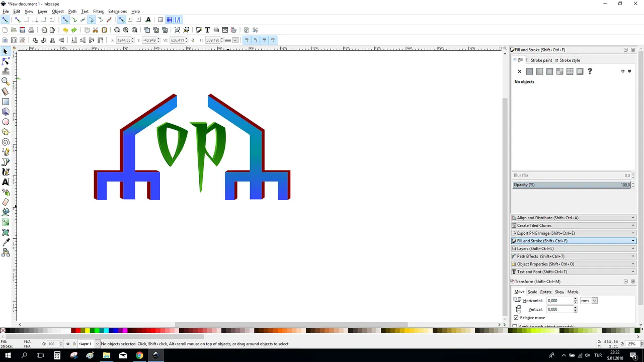This screenshot has height=362, width=644.
Task: Toggle snap text anchors and baselines
Action: (148, 20)
